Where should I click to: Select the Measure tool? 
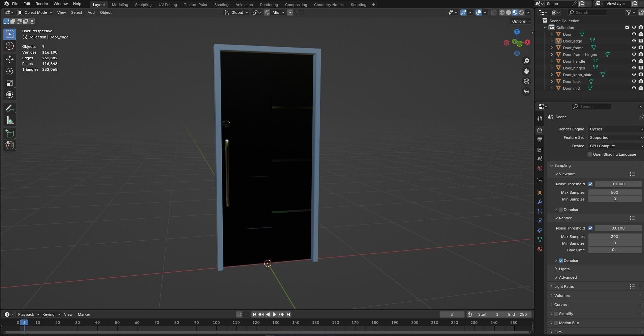click(x=9, y=120)
